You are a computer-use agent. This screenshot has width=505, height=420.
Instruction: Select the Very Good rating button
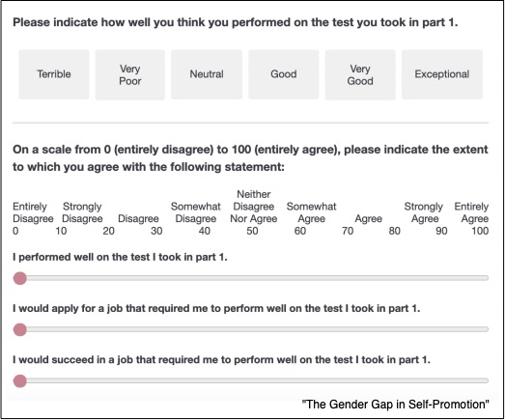(360, 74)
